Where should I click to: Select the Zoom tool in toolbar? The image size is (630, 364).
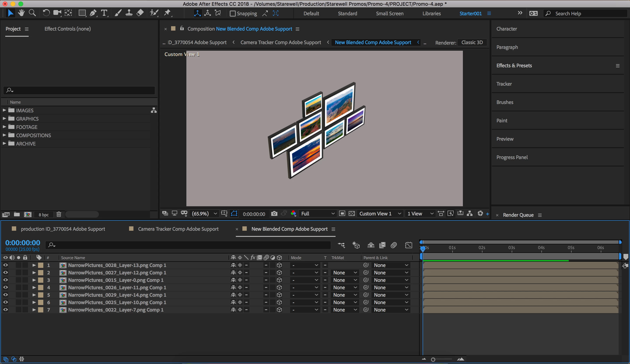tap(32, 13)
